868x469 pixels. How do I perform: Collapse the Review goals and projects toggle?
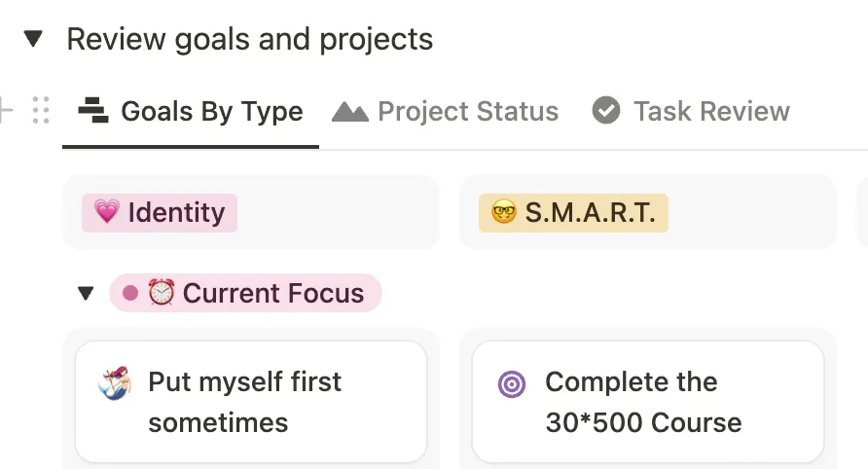[34, 39]
